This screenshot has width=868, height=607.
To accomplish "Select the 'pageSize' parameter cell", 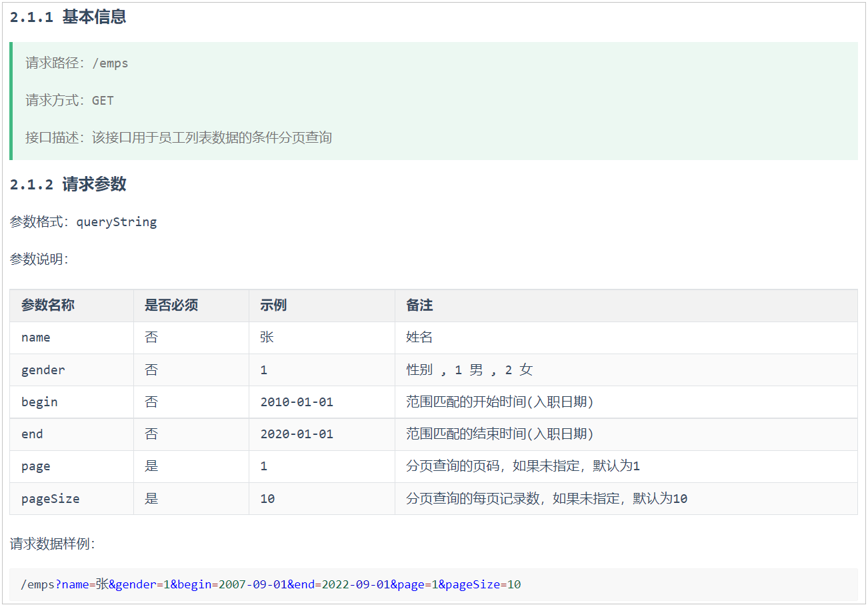I will tap(50, 498).
